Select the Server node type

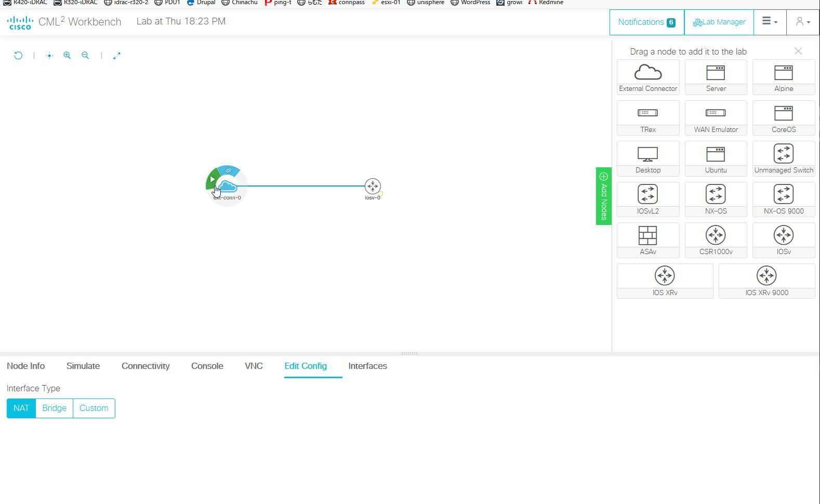716,77
